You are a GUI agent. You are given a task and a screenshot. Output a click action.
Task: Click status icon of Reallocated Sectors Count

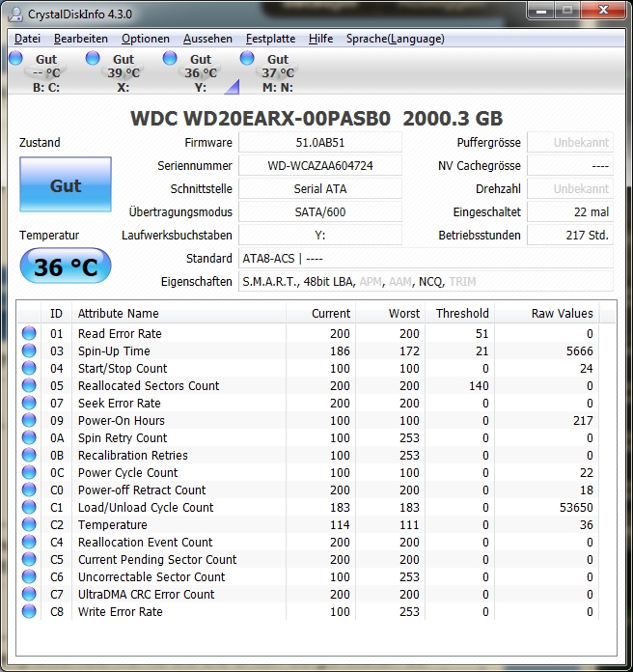pos(29,385)
